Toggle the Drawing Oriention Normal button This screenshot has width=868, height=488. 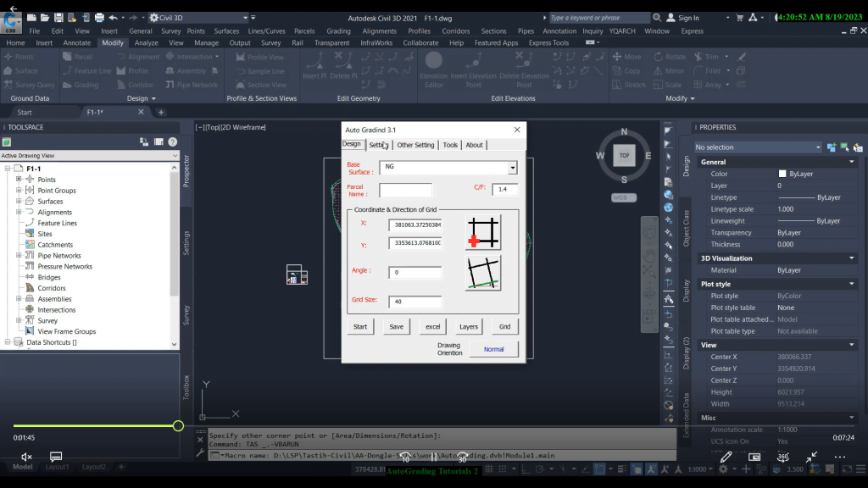click(x=494, y=349)
